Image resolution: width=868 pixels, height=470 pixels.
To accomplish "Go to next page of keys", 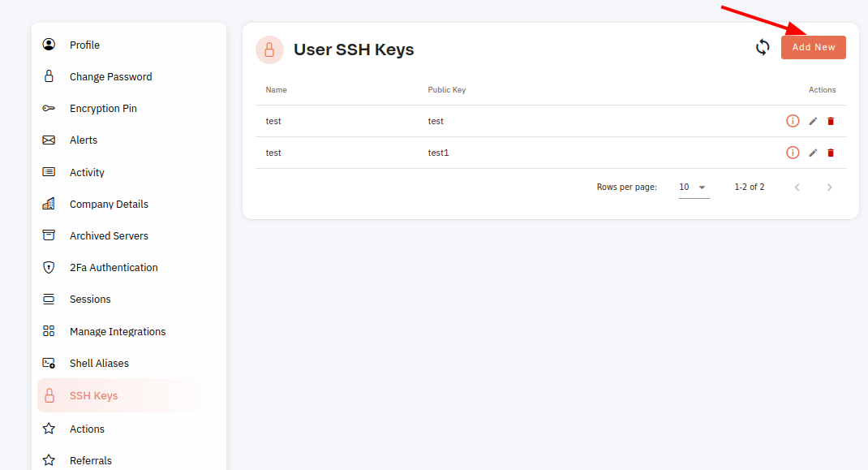I will pyautogui.click(x=829, y=188).
